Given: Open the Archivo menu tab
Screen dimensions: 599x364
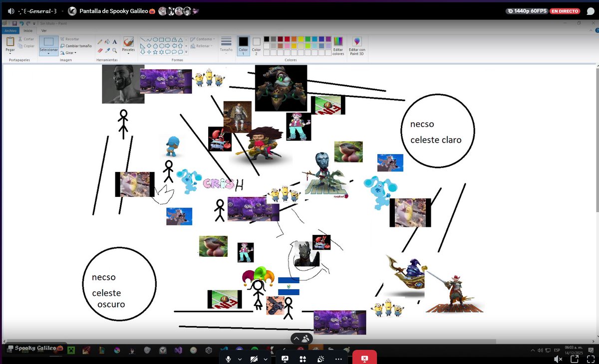Looking at the screenshot, I should coord(10,30).
